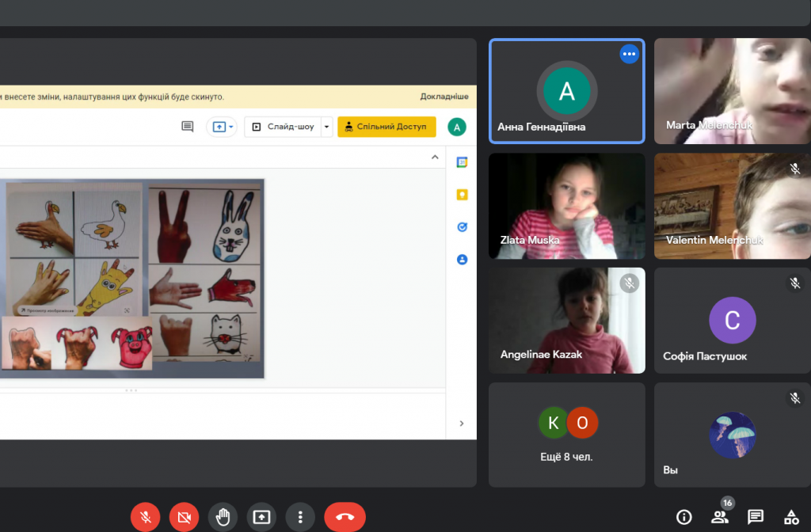This screenshot has width=811, height=532.
Task: Open Google Calendar sidebar icon
Action: pos(462,162)
